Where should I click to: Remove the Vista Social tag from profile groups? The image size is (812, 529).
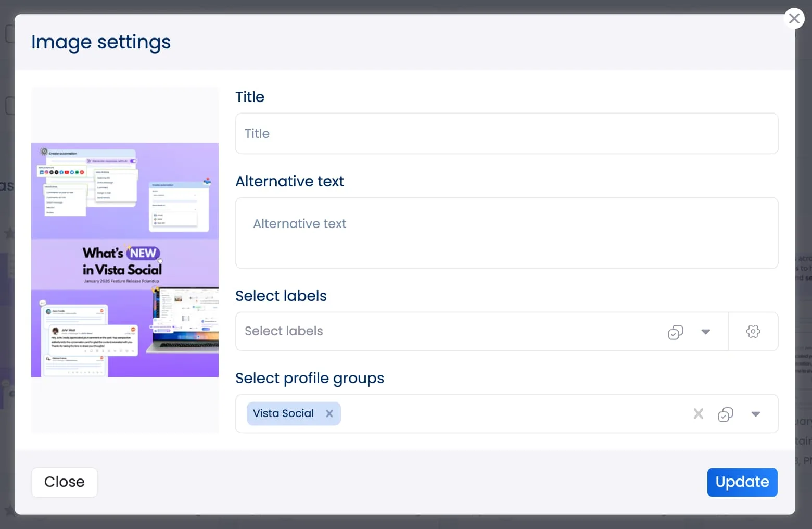[329, 413]
